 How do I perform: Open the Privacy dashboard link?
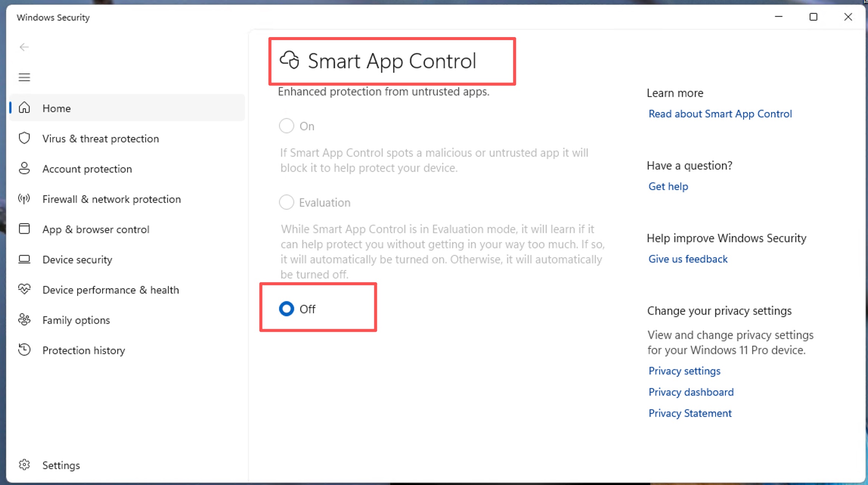pos(691,392)
